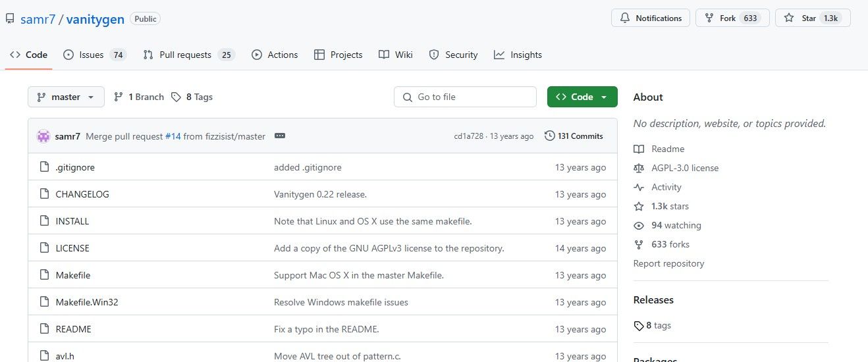View the 131 Commits history
The height and width of the screenshot is (362, 868).
574,136
